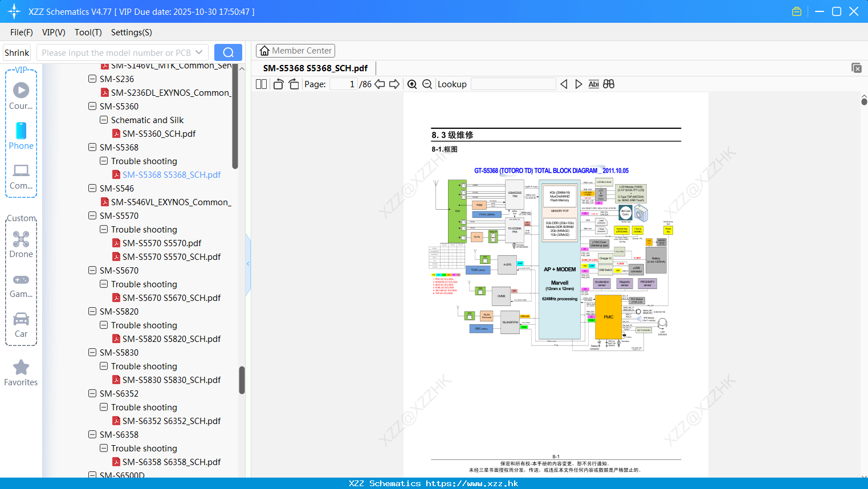Viewport: 868px width, 489px height.
Task: Open SM-S236DL_EXYNOS_Common file
Action: point(165,93)
